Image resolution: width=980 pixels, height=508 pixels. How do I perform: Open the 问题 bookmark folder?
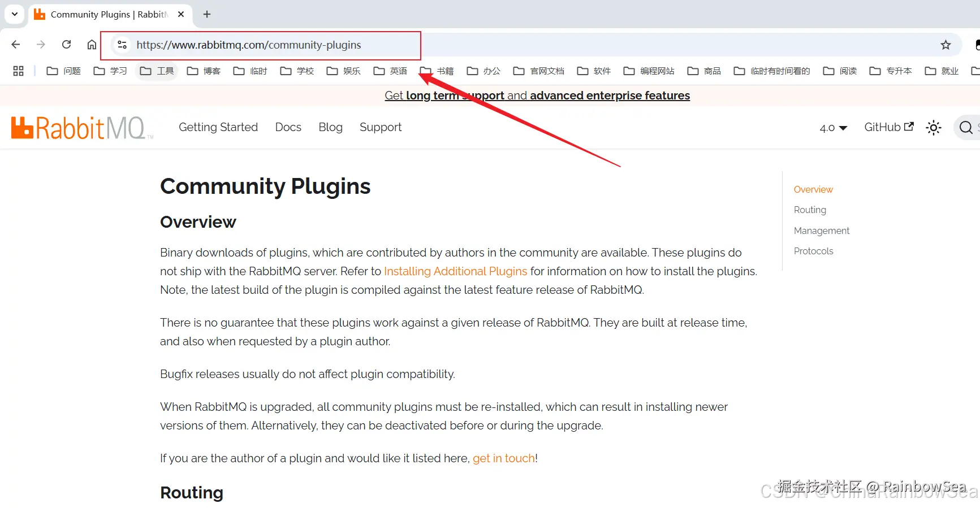click(x=64, y=71)
